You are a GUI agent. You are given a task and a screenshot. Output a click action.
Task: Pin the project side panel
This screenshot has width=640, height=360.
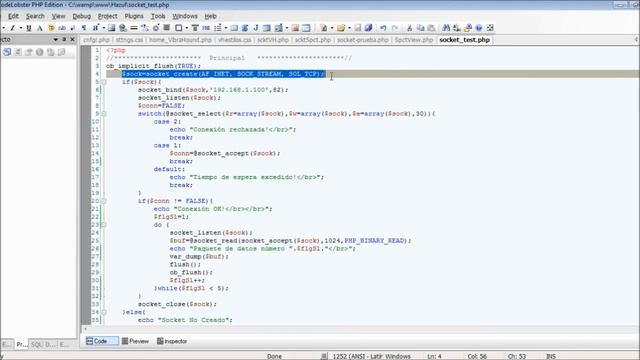(64, 40)
